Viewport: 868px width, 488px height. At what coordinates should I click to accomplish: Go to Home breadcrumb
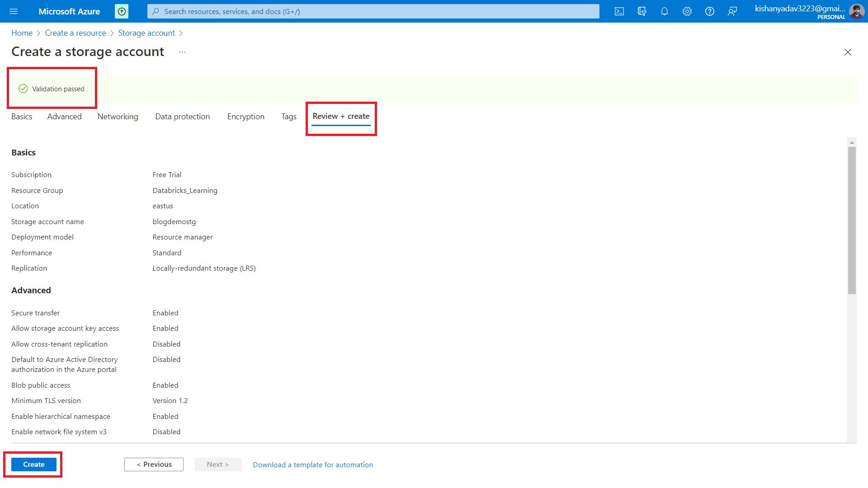(22, 33)
